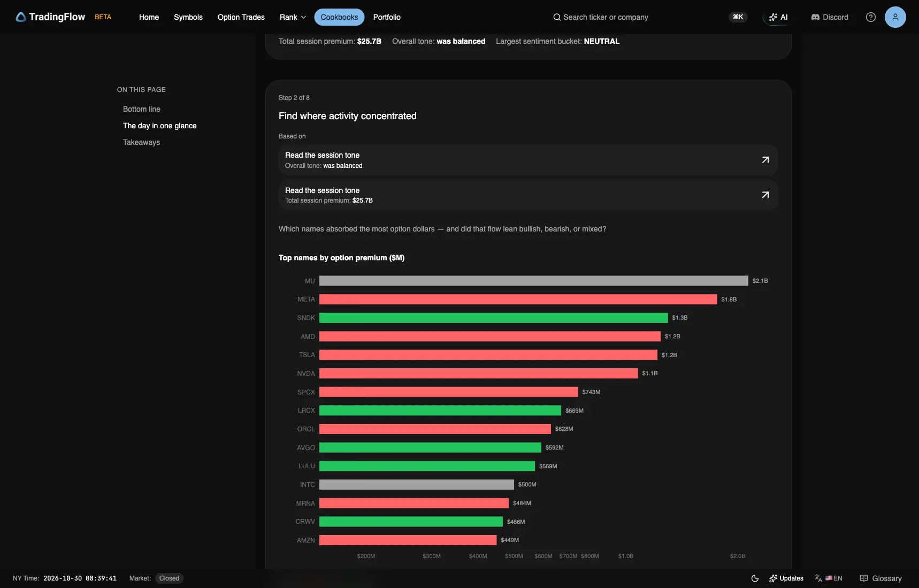The width and height of the screenshot is (919, 588).
Task: Open Updates in the status bar
Action: click(x=786, y=578)
